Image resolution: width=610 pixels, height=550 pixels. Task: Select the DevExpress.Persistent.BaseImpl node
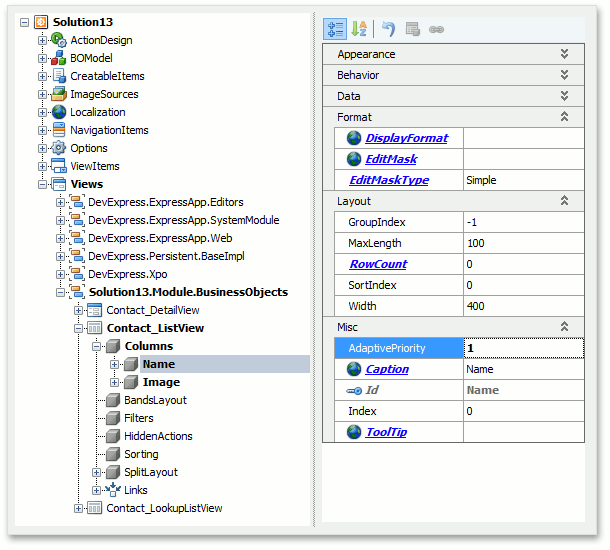tap(166, 256)
